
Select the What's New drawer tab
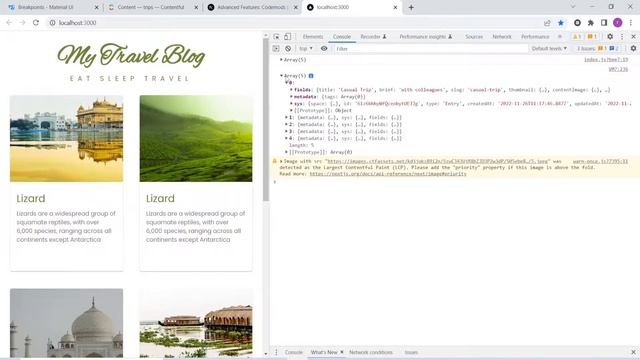324,352
